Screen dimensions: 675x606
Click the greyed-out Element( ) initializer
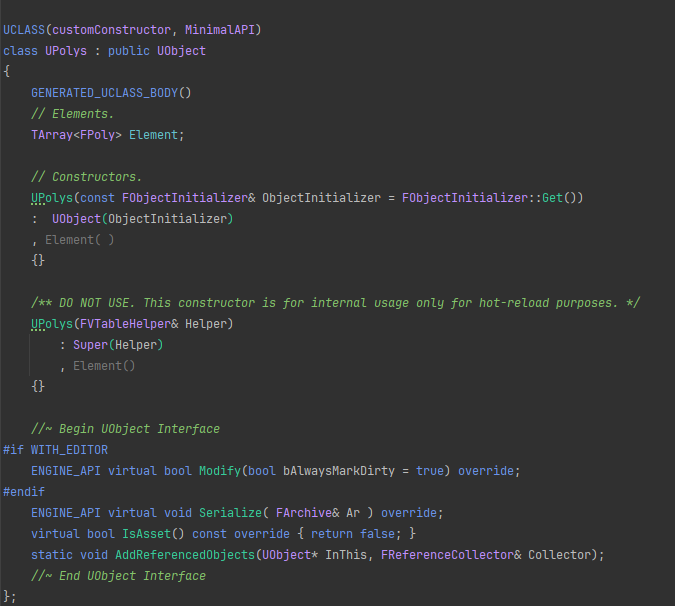click(80, 240)
